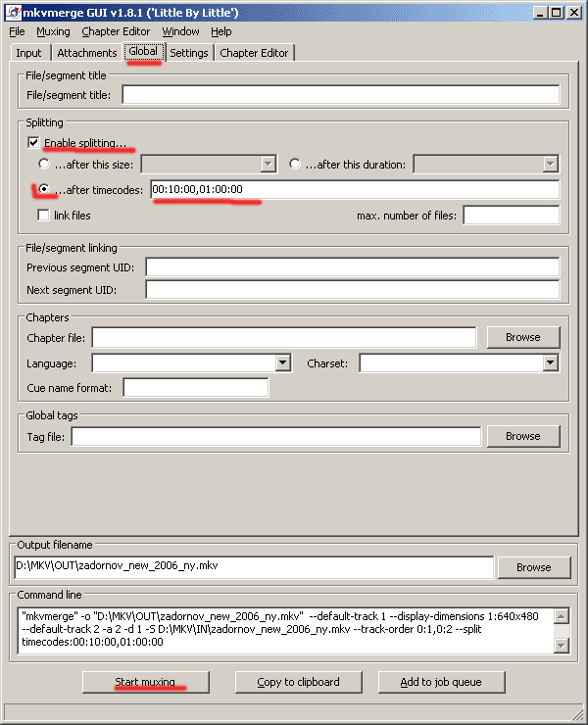Select the after this size radio button
The height and width of the screenshot is (725, 588).
44,164
